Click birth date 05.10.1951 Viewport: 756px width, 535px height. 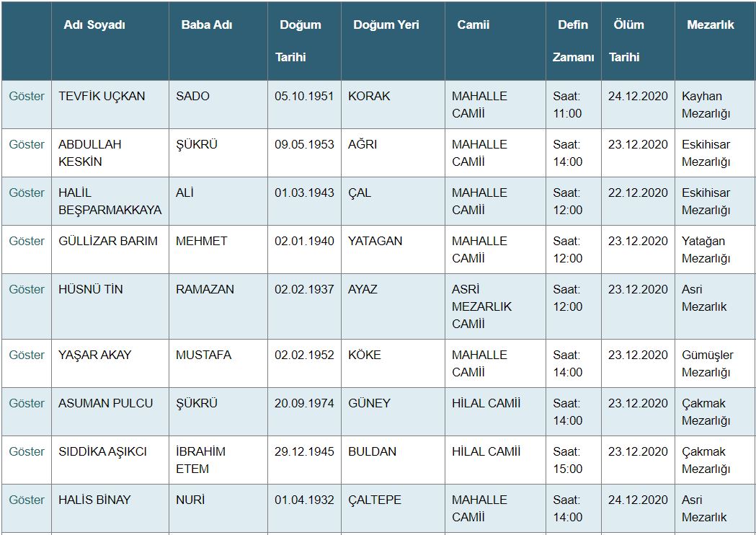point(304,96)
